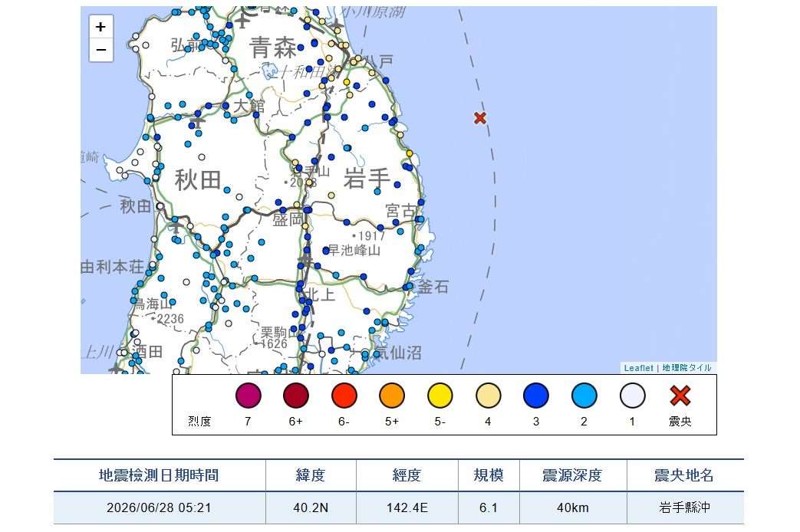Select the 40km depth cell
This screenshot has width=800, height=532.
coord(572,508)
